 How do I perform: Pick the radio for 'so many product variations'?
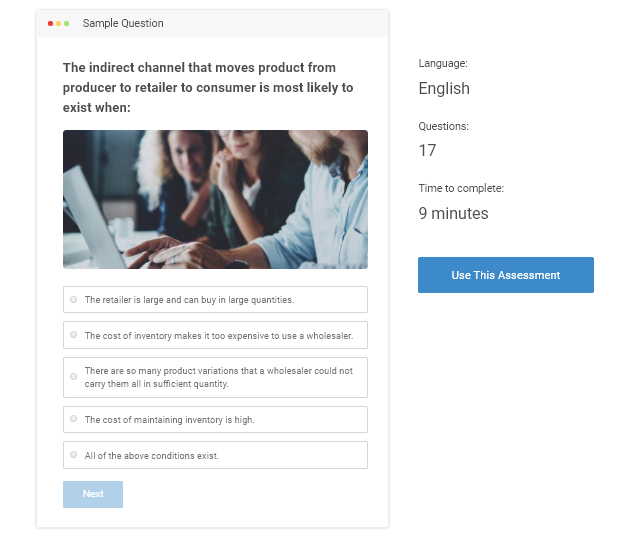[x=74, y=377]
